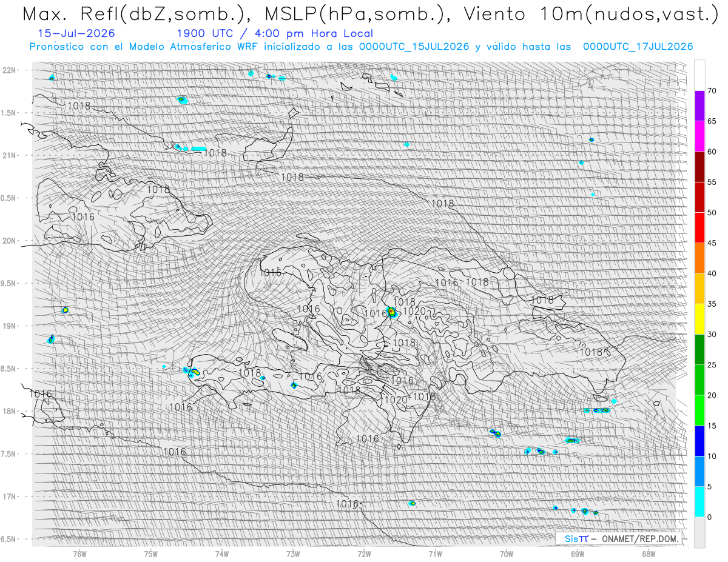Click the '0' colorbar tick label

click(710, 517)
